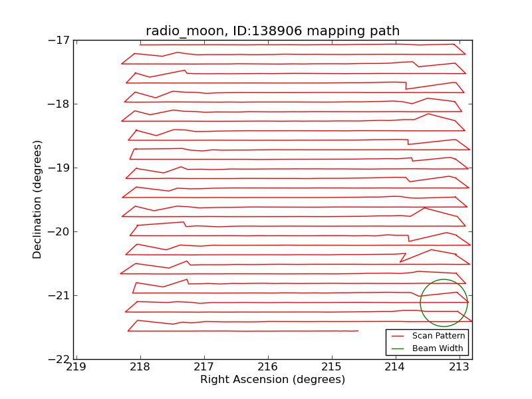Click the y-axis tick label −17
The height and width of the screenshot is (399, 532).
(59, 40)
